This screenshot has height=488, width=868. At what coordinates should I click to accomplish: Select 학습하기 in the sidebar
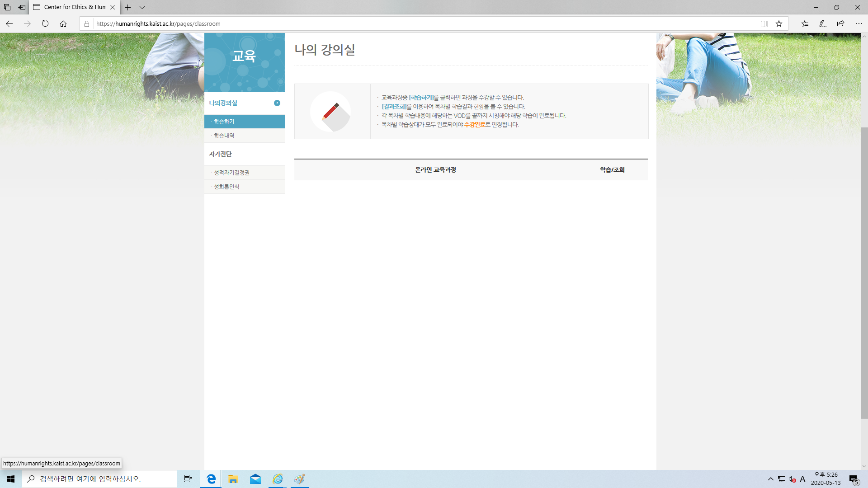coord(245,122)
